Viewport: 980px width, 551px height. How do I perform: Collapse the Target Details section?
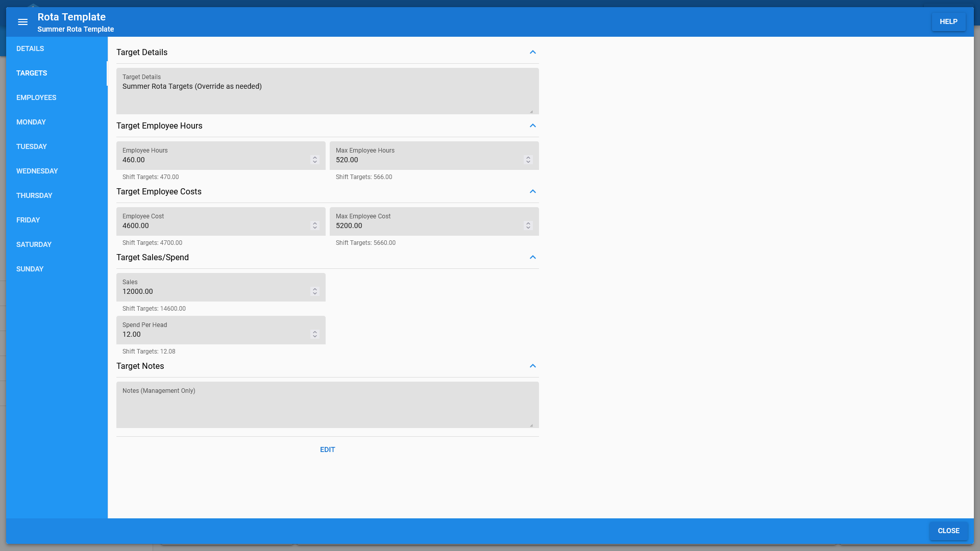tap(532, 52)
